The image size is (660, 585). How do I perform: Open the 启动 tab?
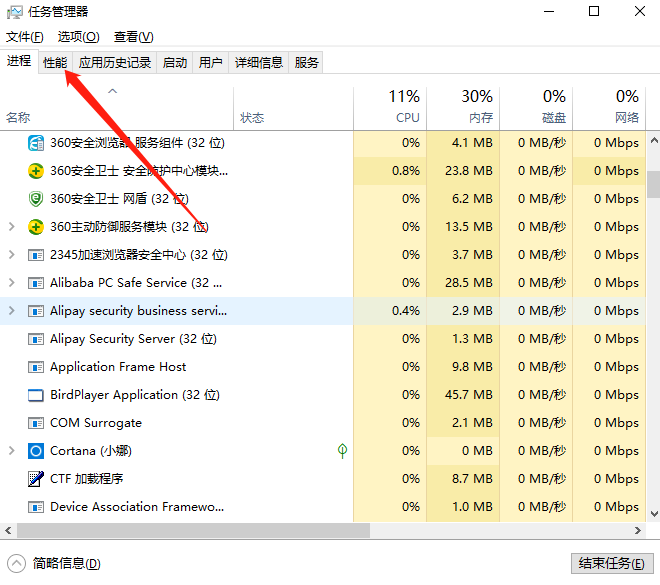[175, 62]
